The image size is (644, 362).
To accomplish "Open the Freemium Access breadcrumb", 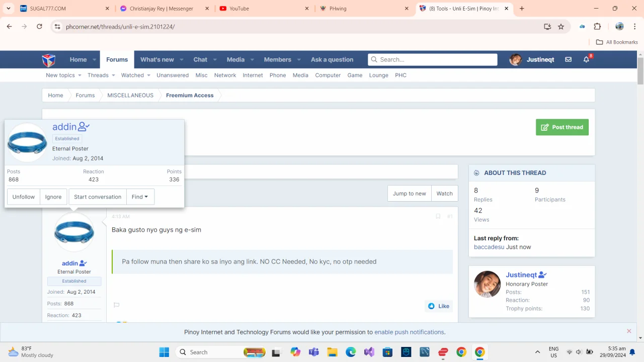I will coord(190,95).
